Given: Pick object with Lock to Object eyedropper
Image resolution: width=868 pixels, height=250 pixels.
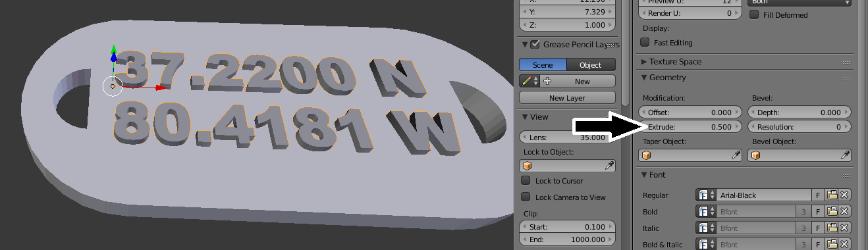Looking at the screenshot, I should [609, 166].
